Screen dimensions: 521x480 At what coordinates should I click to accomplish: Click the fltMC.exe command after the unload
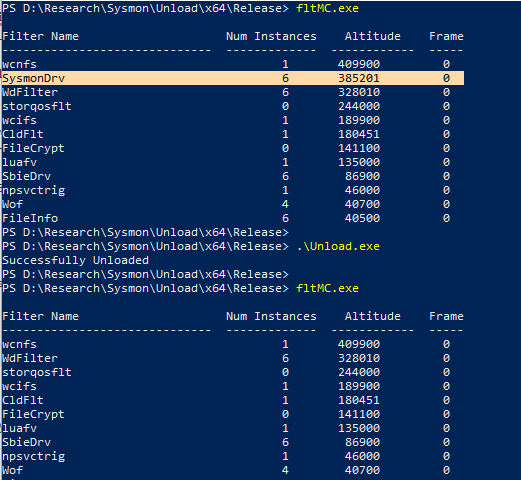327,288
